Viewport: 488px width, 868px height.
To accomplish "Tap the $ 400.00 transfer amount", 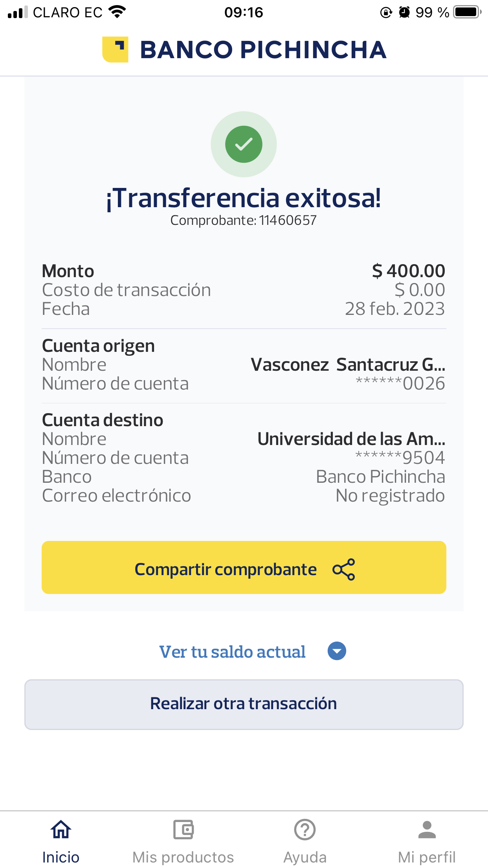I will pos(408,271).
